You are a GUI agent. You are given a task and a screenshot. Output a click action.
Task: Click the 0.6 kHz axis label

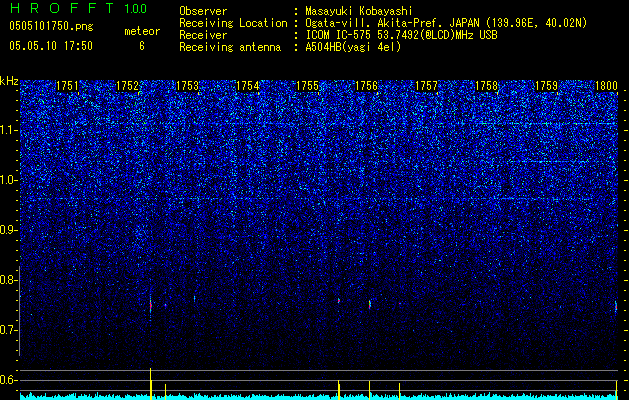(9, 380)
